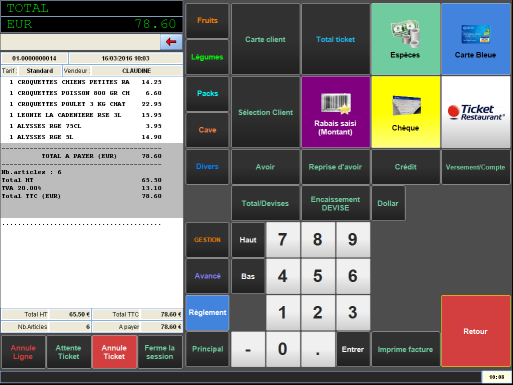
Task: Tap the minus key on keypad
Action: [x=248, y=349]
